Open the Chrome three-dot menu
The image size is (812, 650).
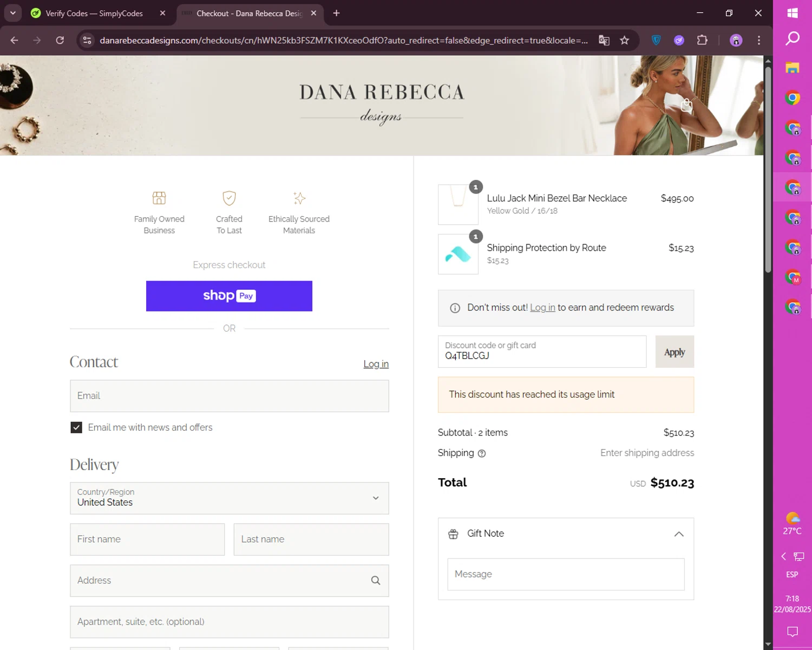[759, 40]
